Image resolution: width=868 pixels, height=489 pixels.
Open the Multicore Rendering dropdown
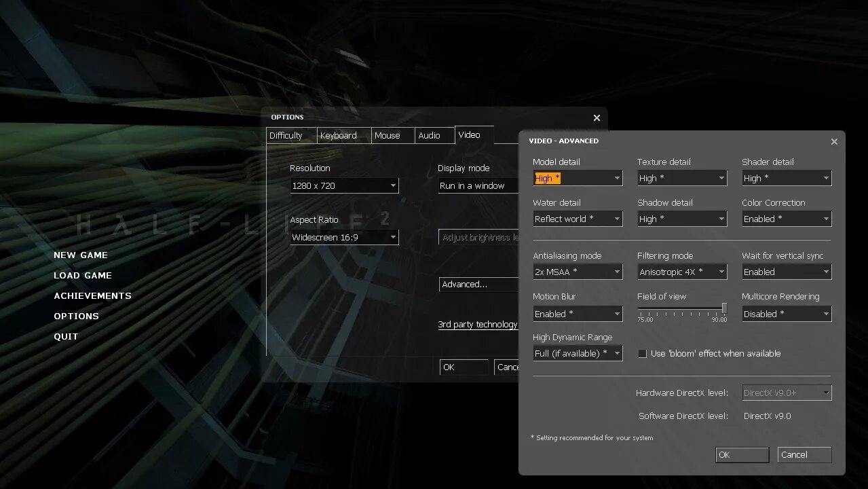point(787,314)
